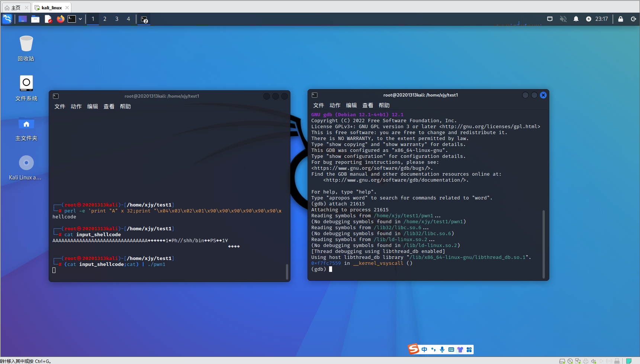Click the Sogou input method logo
Viewport: 640px width, 364px height.
point(414,349)
